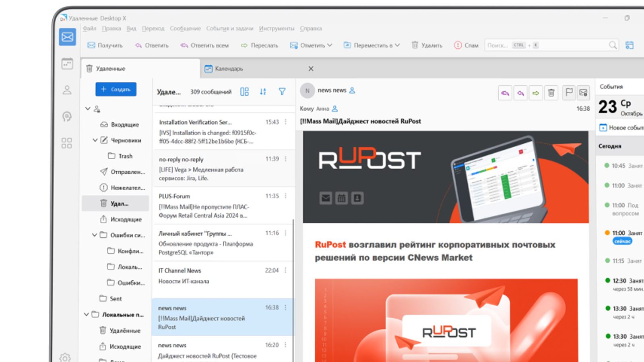Click Ответить in the main toolbar
644x362 pixels.
pyautogui.click(x=152, y=45)
